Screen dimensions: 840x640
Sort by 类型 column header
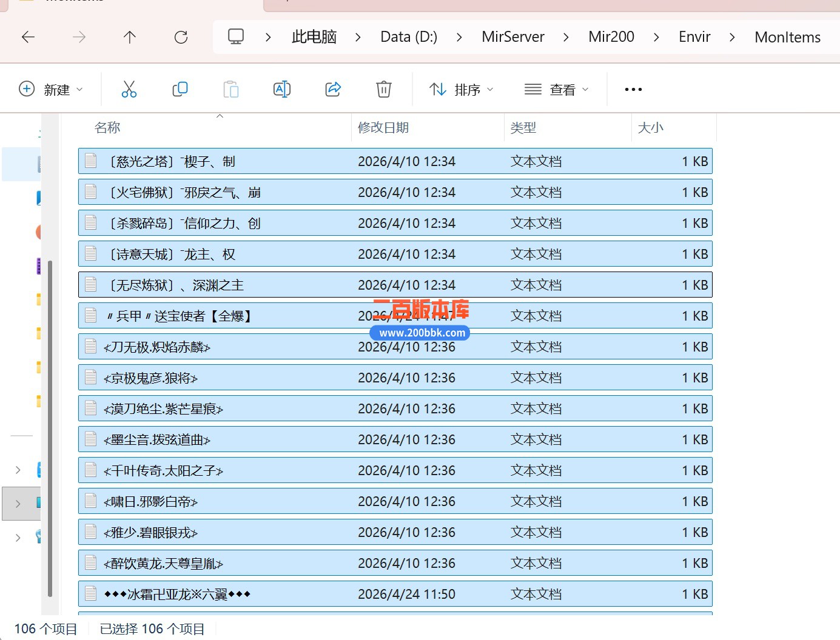tap(523, 128)
